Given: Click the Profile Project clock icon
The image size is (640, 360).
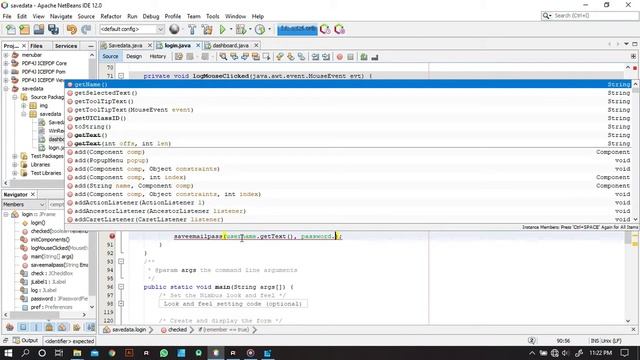Looking at the screenshot, I should pos(260,29).
